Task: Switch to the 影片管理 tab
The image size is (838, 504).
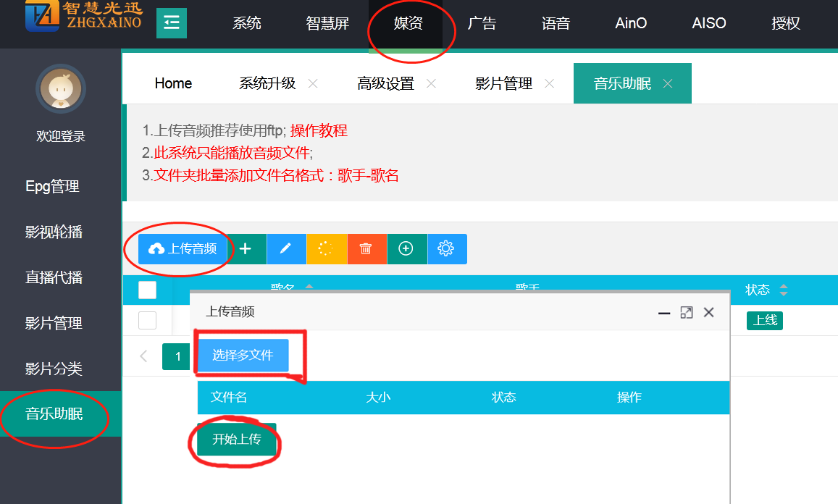Action: [503, 83]
